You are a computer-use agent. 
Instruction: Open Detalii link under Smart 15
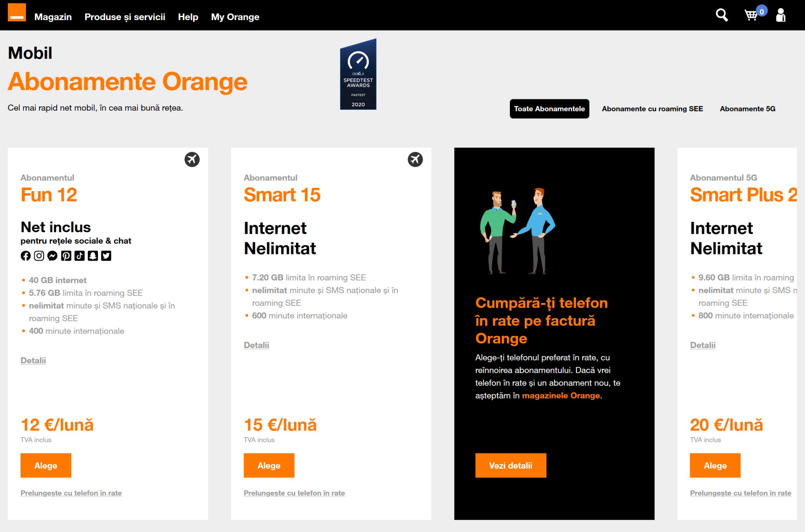click(256, 345)
